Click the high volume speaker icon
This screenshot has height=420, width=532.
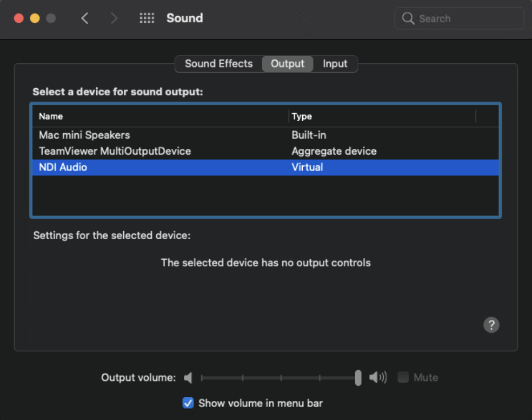[378, 378]
